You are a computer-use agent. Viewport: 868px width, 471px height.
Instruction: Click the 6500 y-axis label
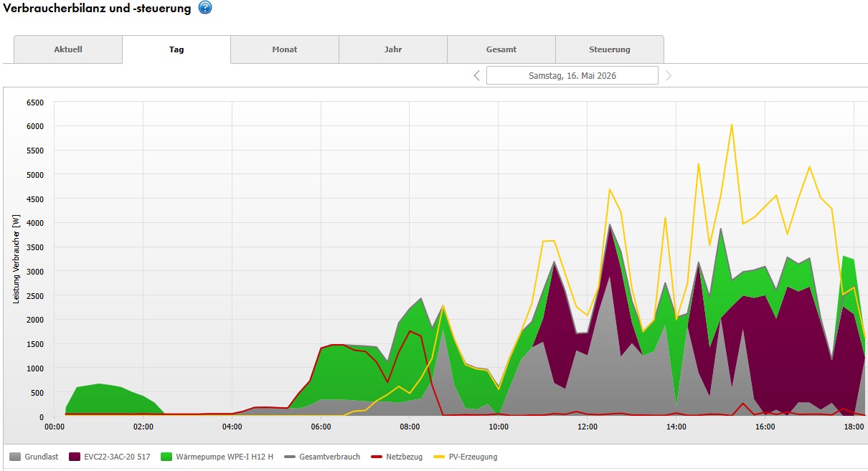pyautogui.click(x=34, y=102)
